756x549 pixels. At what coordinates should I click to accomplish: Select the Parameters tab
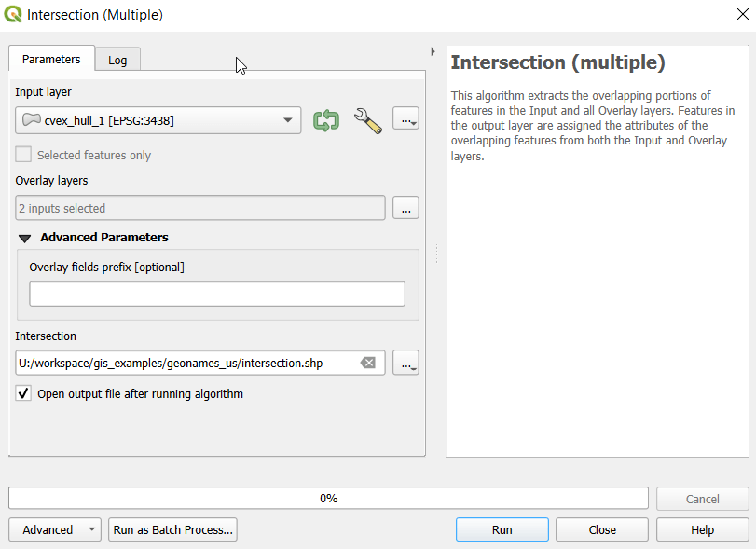[51, 59]
